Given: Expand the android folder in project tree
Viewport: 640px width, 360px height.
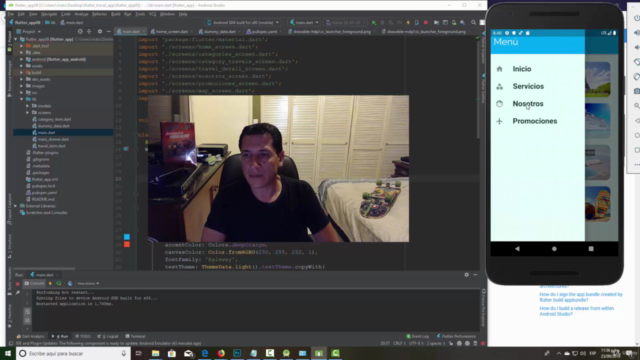Looking at the screenshot, I should pos(22,59).
